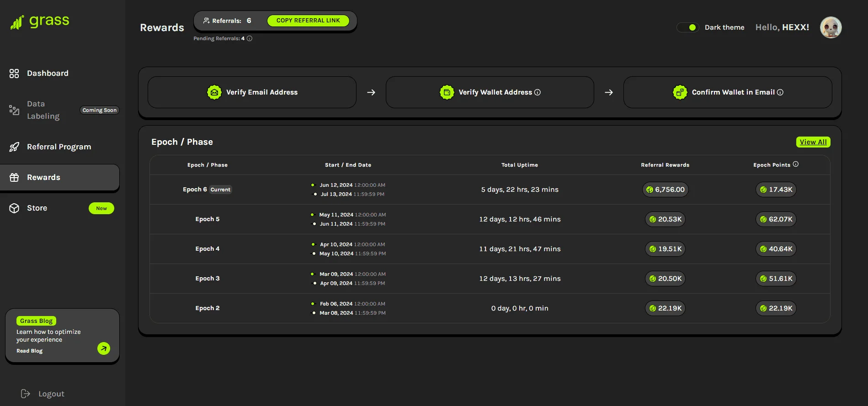
Task: Click the New badge beside Store
Action: [x=101, y=208]
